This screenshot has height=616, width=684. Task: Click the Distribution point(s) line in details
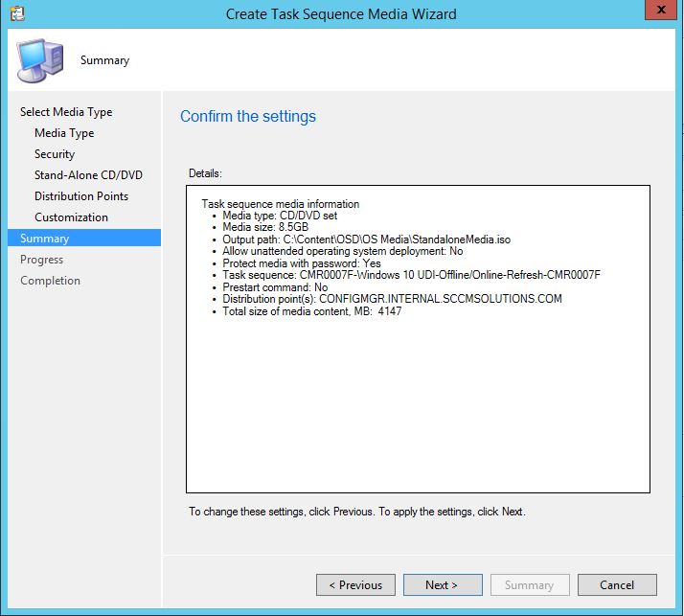click(x=392, y=299)
